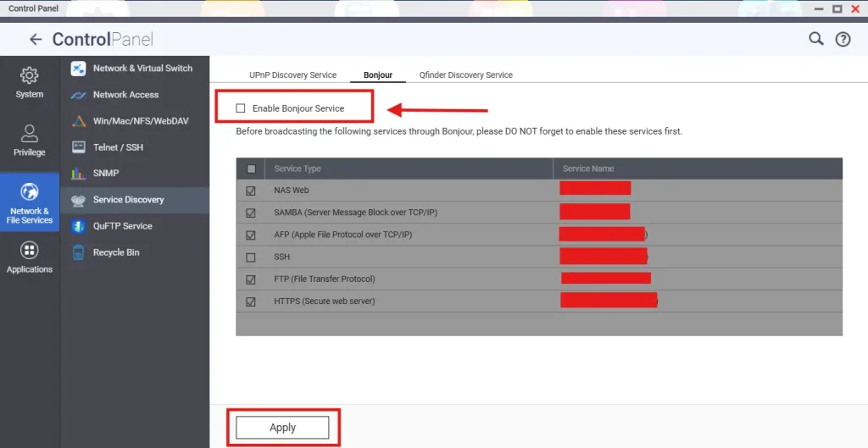
Task: Click the Service Name column header
Action: pos(698,169)
